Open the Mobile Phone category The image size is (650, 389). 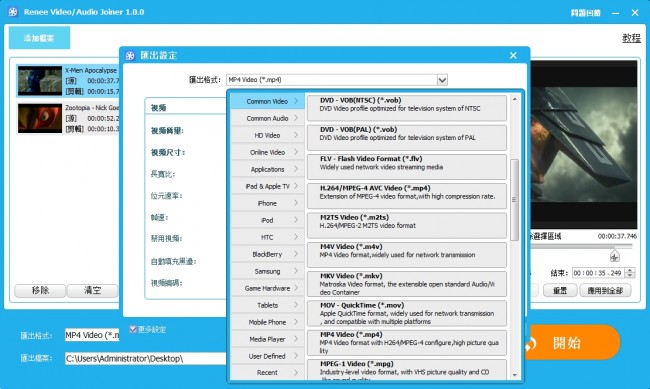point(267,322)
